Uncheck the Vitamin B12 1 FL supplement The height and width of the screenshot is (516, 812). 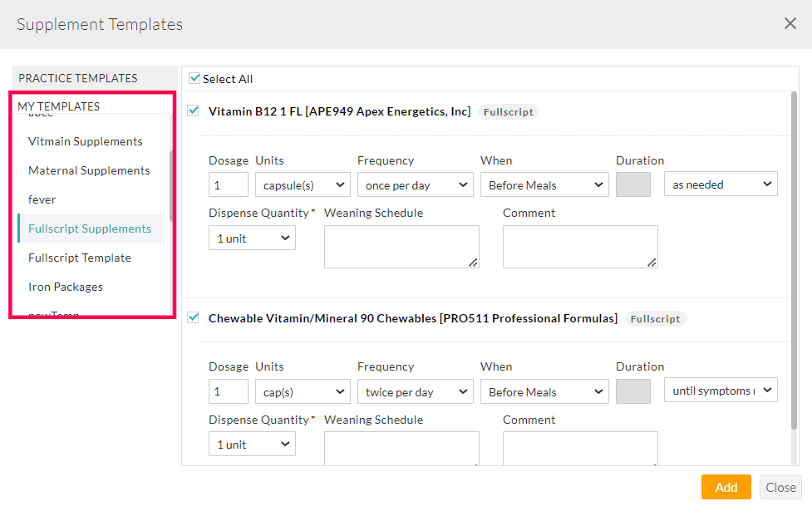193,110
